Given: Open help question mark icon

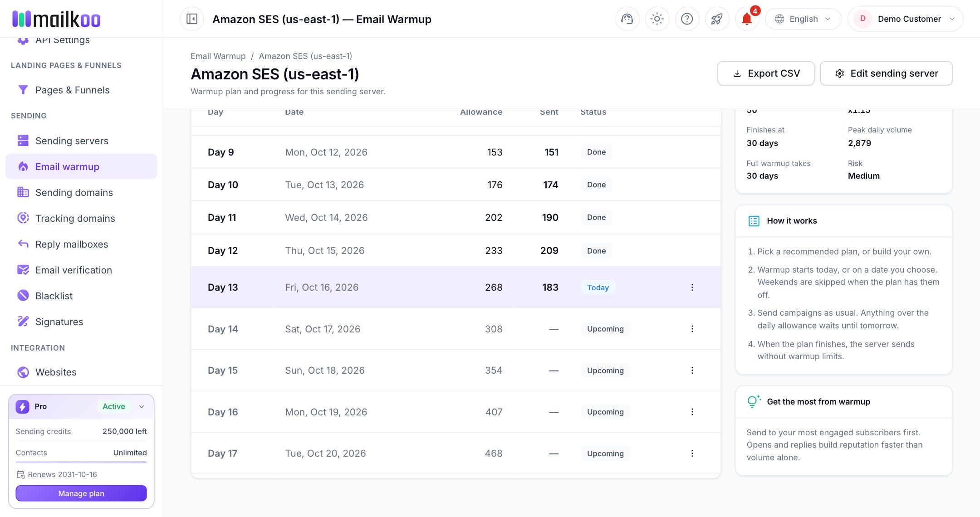Looking at the screenshot, I should click(687, 19).
